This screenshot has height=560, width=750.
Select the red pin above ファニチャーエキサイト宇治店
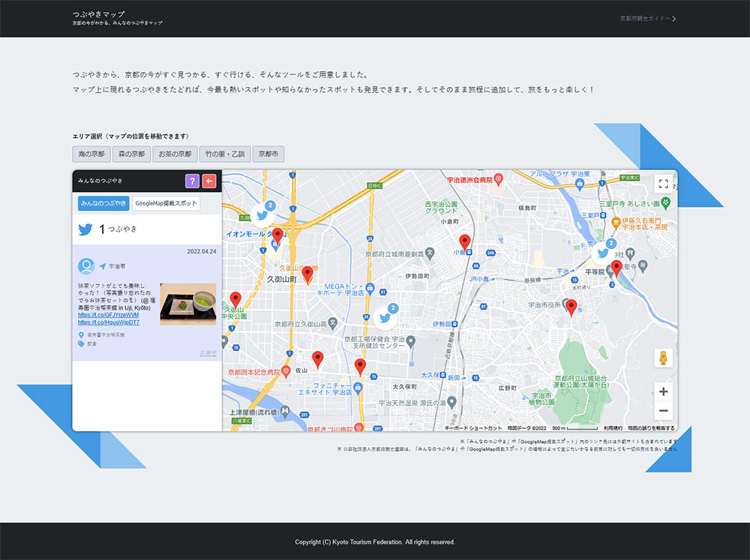tap(360, 367)
